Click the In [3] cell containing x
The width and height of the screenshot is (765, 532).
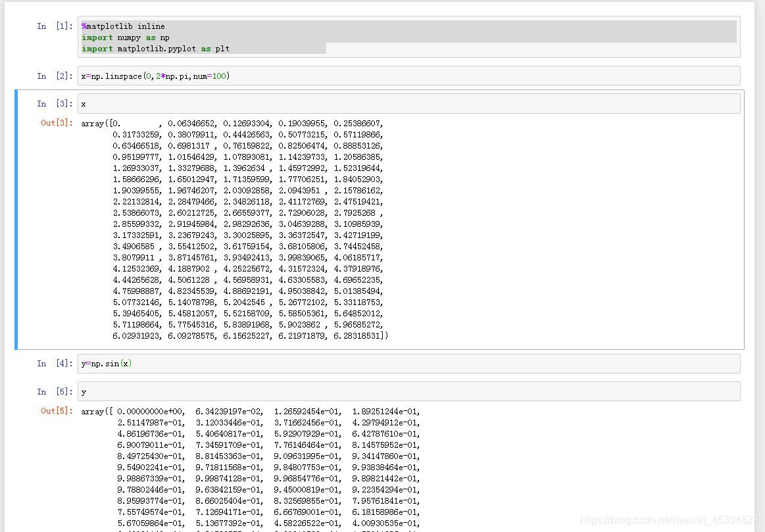point(409,104)
